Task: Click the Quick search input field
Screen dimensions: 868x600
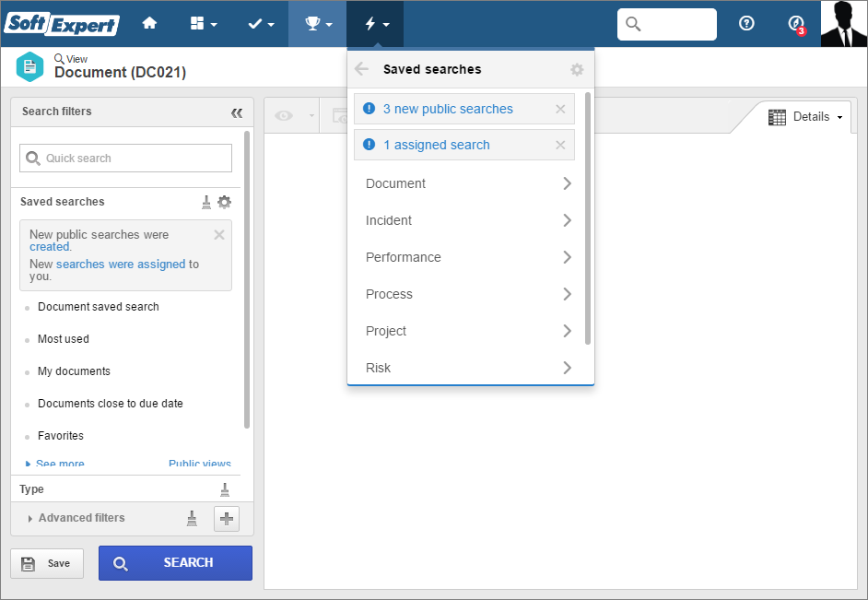Action: 125,159
